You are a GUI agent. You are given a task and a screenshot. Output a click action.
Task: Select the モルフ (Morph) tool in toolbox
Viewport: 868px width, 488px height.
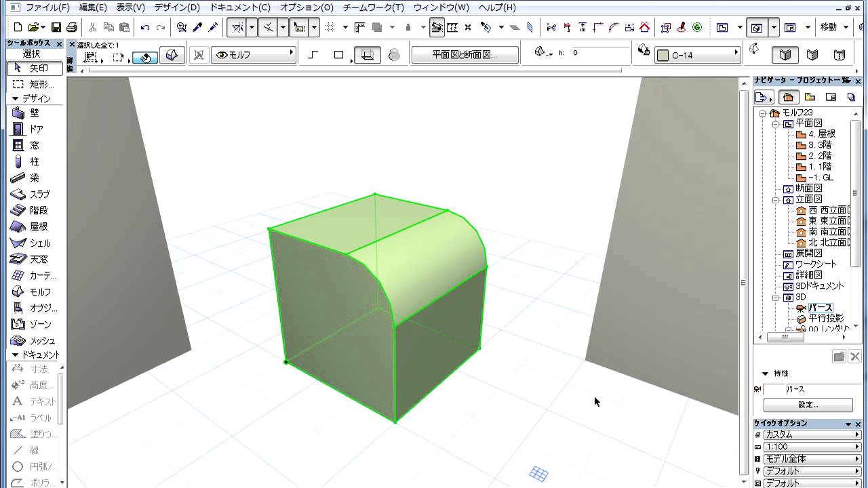[35, 292]
